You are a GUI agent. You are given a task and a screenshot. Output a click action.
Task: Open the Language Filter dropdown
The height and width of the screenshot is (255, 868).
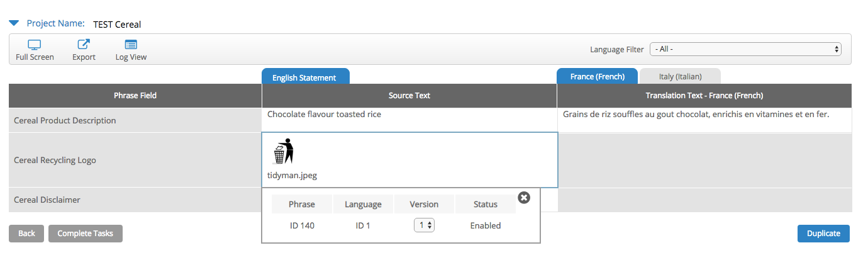pyautogui.click(x=745, y=48)
